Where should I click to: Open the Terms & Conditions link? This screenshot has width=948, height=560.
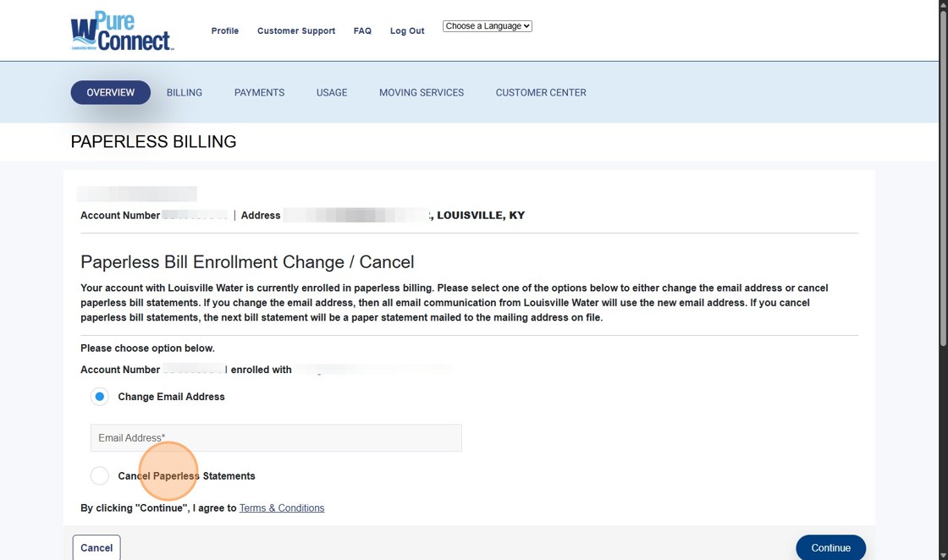[282, 508]
